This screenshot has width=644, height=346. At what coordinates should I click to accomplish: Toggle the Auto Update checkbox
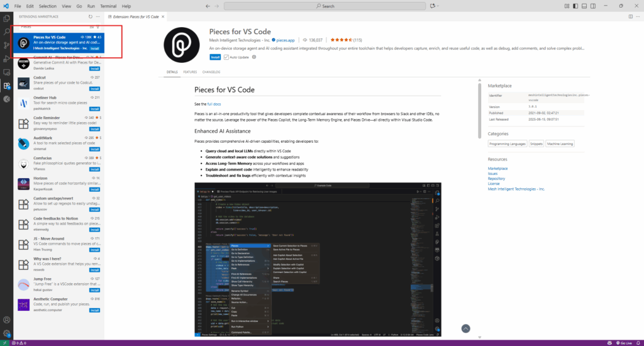click(x=226, y=57)
